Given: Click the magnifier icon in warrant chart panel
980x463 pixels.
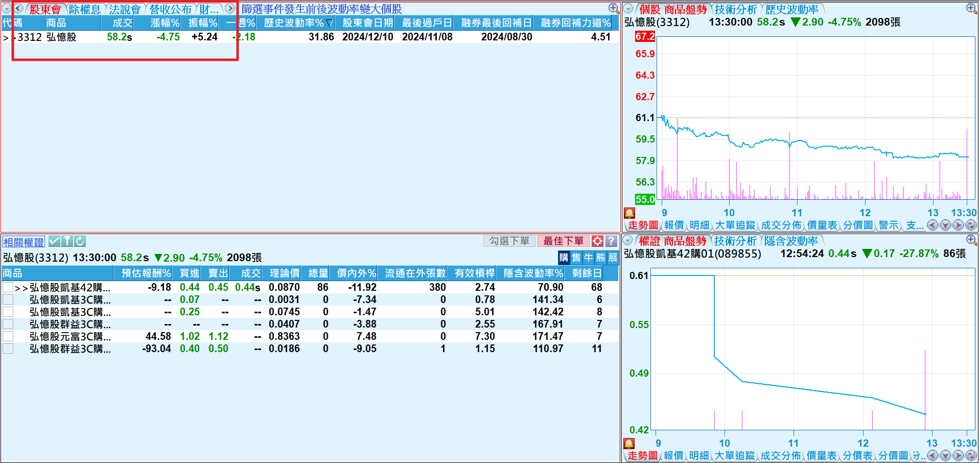Looking at the screenshot, I should (x=971, y=240).
